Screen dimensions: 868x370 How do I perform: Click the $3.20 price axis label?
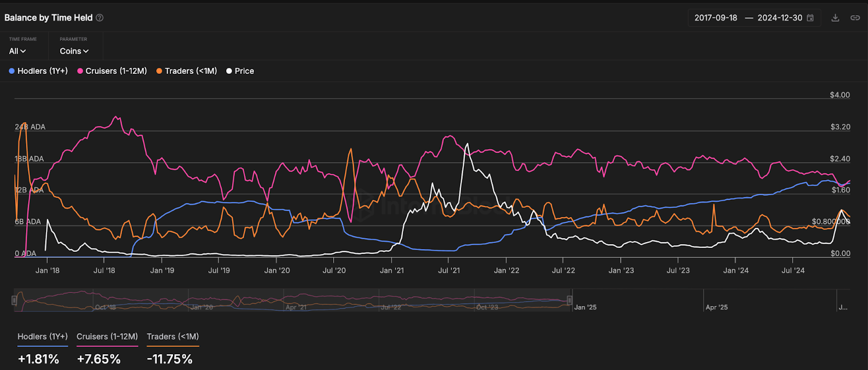click(840, 127)
